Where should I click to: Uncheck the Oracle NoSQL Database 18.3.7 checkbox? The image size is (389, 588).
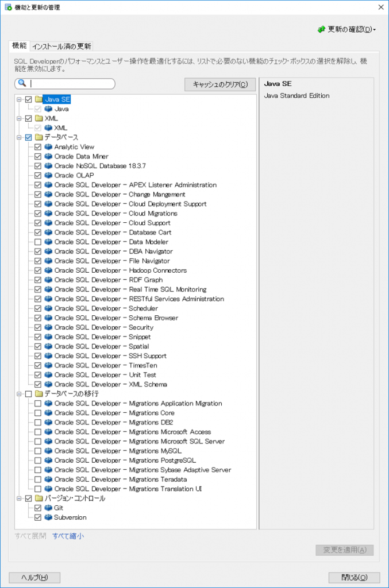tap(38, 166)
